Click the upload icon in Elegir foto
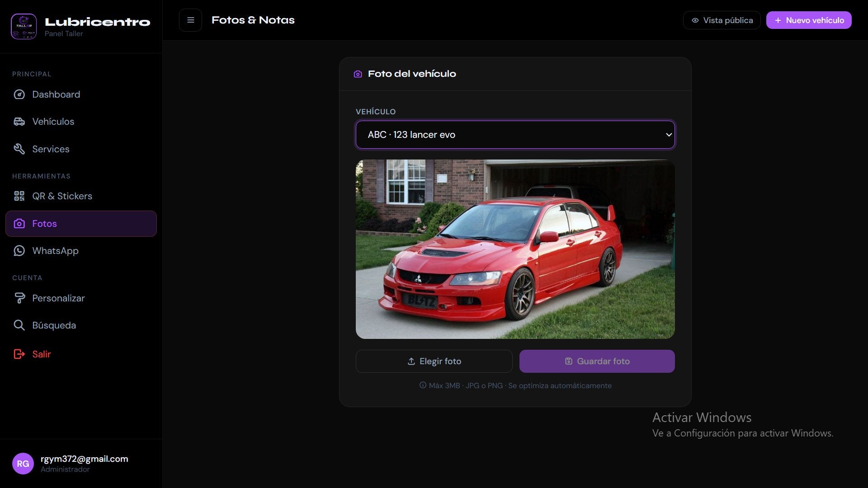The width and height of the screenshot is (868, 488). point(411,361)
